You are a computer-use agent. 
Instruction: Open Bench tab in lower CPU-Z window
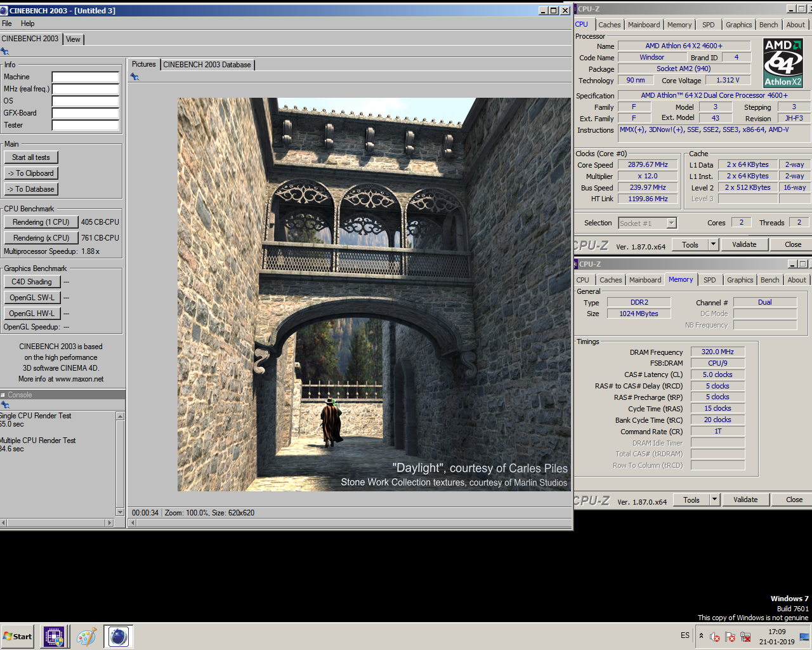pos(770,280)
